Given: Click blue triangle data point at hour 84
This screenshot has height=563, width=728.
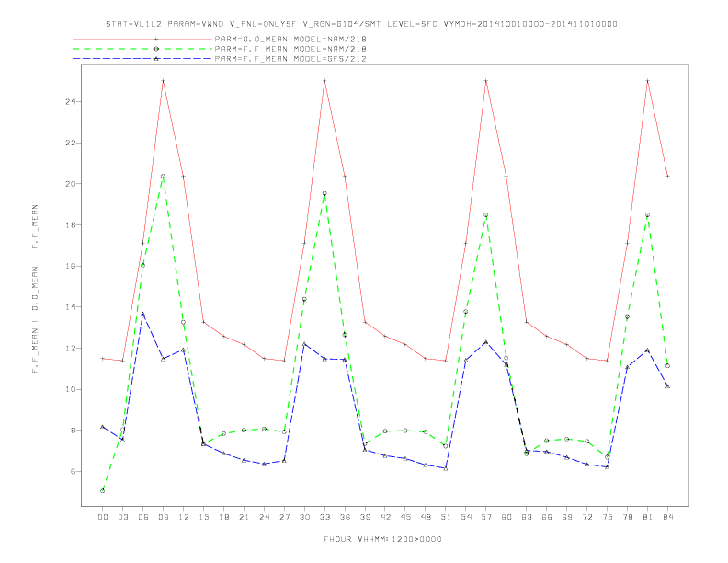Looking at the screenshot, I should pos(667,386).
